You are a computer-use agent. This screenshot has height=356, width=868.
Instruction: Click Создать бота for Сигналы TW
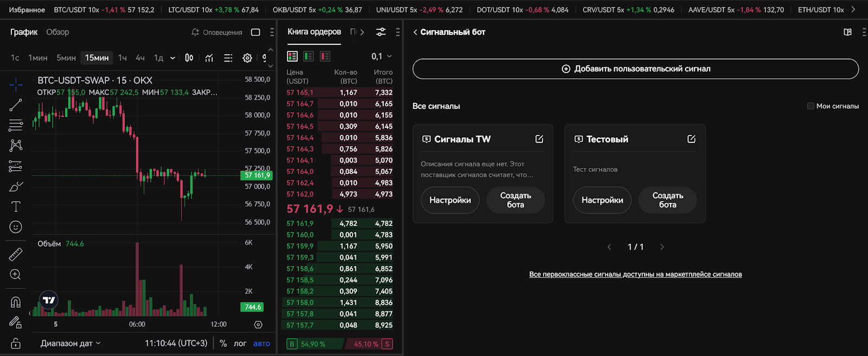point(515,200)
